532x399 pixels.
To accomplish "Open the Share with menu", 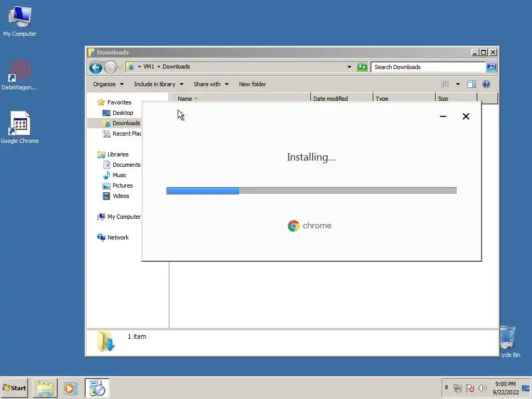I will coord(211,84).
